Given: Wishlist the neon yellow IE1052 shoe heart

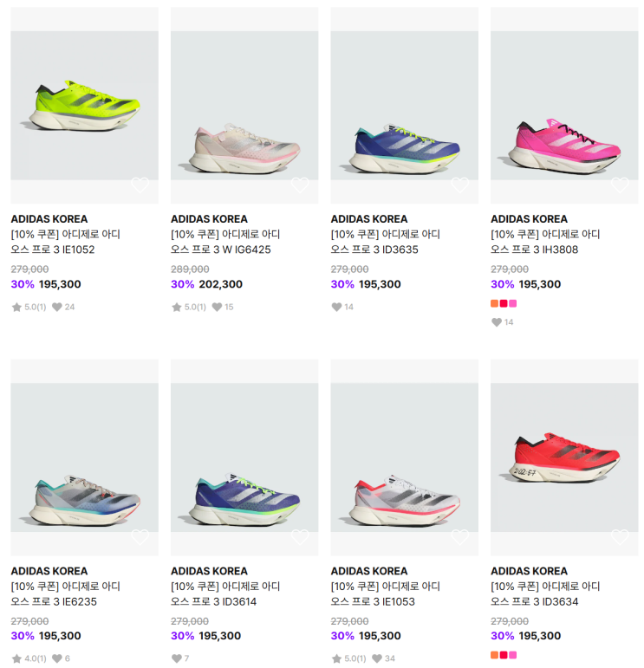Looking at the screenshot, I should point(140,185).
